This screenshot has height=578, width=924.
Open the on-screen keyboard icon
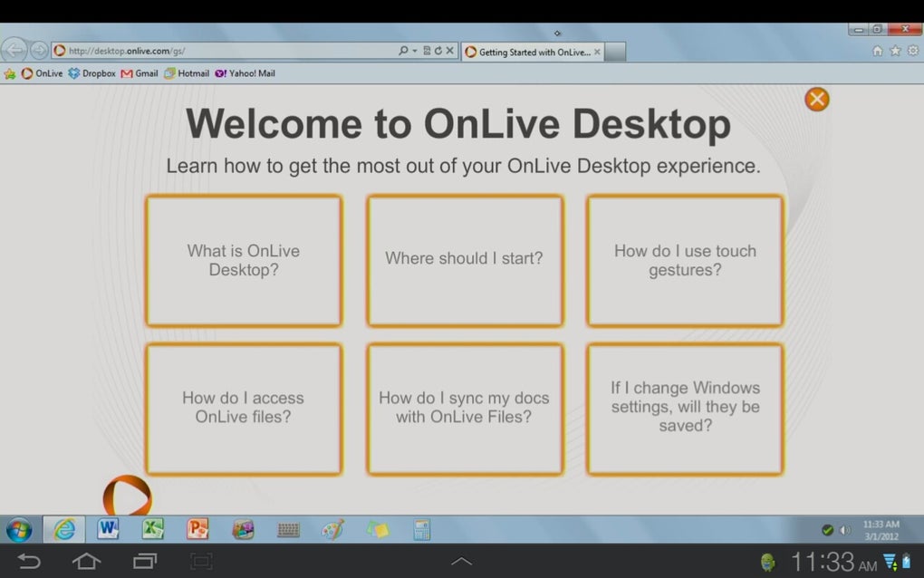288,530
